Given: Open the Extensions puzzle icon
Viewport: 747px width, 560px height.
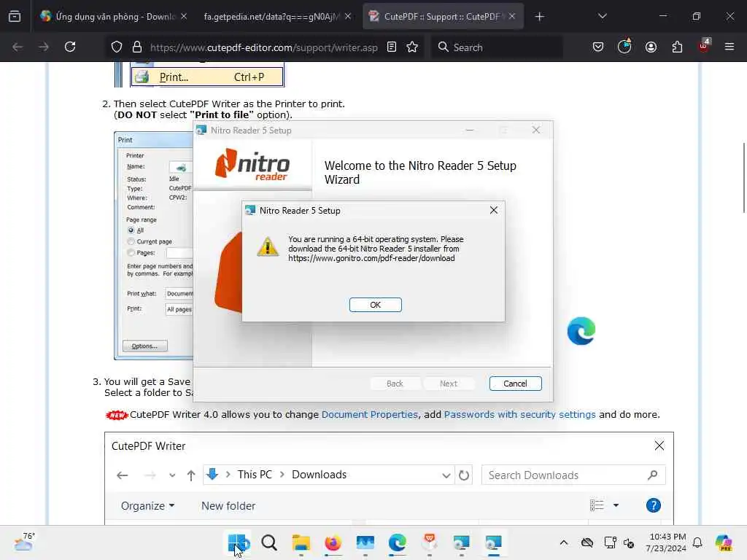Looking at the screenshot, I should (x=677, y=47).
